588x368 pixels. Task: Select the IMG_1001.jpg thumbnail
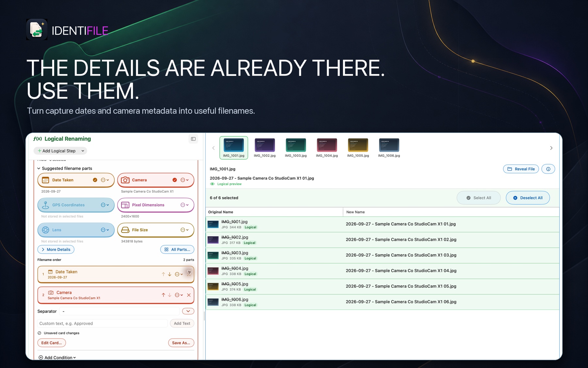[x=234, y=148]
